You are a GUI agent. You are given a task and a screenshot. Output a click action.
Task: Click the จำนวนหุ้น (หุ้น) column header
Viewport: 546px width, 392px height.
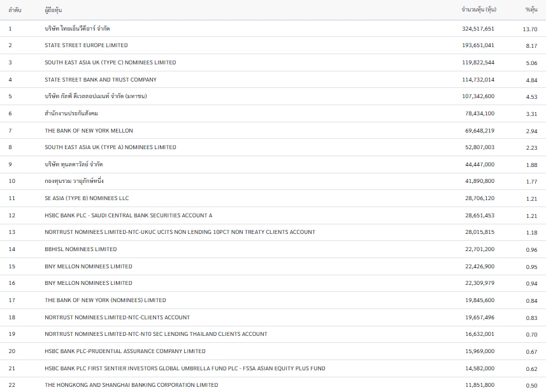478,10
